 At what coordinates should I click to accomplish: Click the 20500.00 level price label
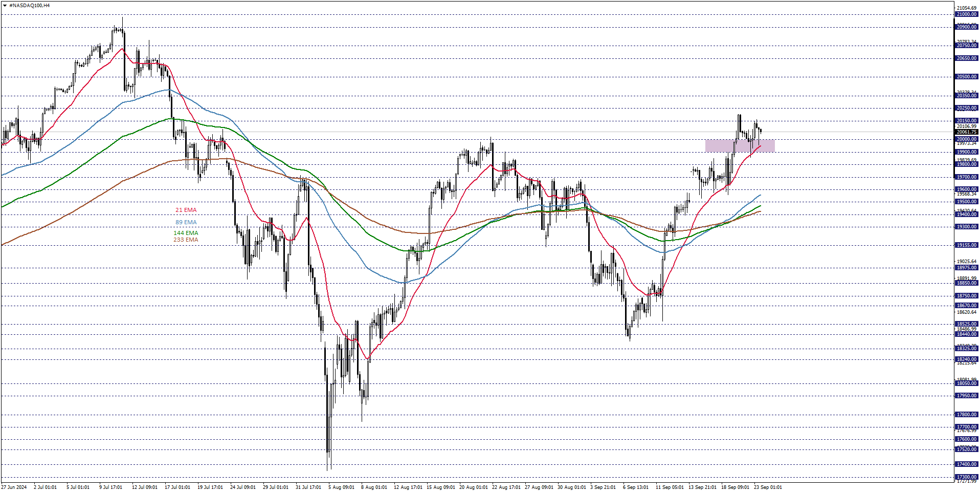967,77
